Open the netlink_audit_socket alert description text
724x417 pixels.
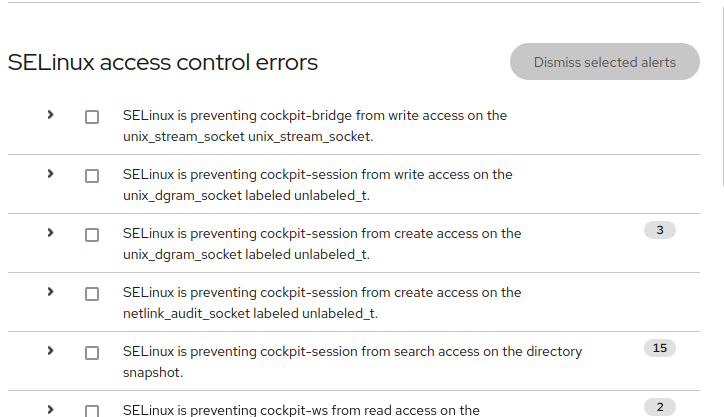(322, 302)
